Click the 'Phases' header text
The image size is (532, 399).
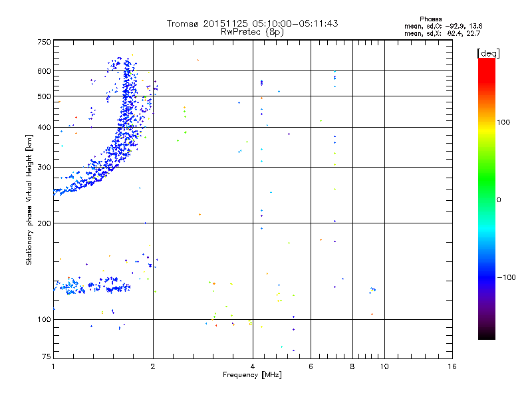coord(430,19)
